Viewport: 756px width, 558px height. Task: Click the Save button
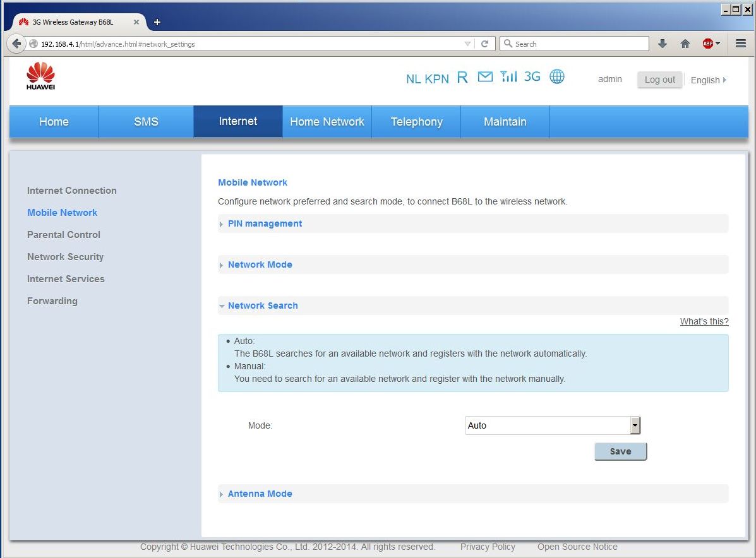pos(620,451)
